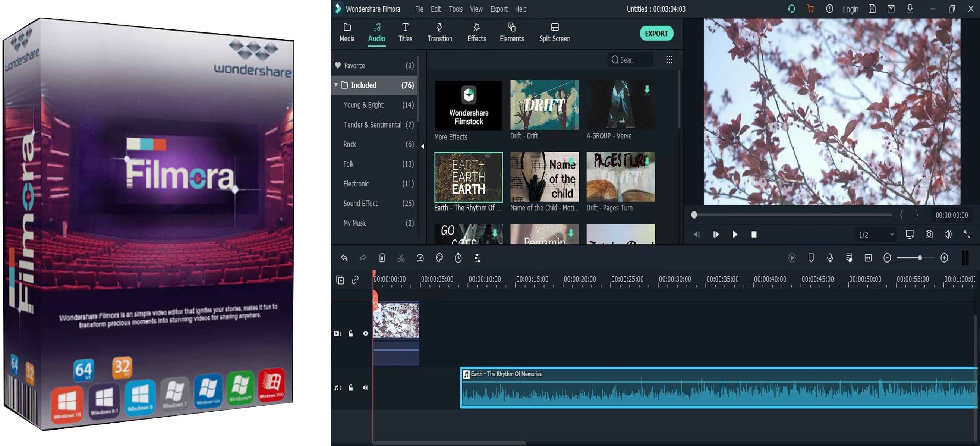980x446 pixels.
Task: Click the stopwatch duration icon
Action: coord(459,258)
